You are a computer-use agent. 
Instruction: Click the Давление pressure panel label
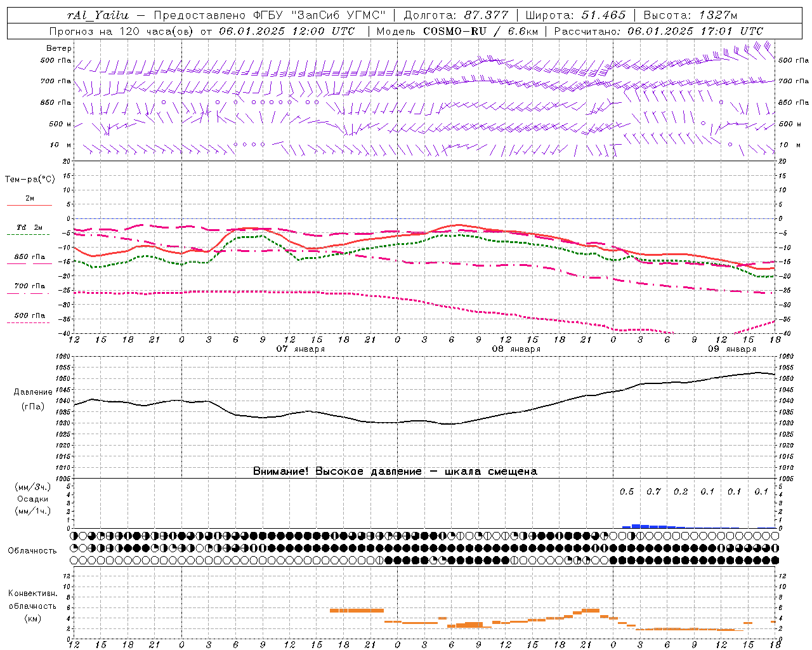[33, 392]
